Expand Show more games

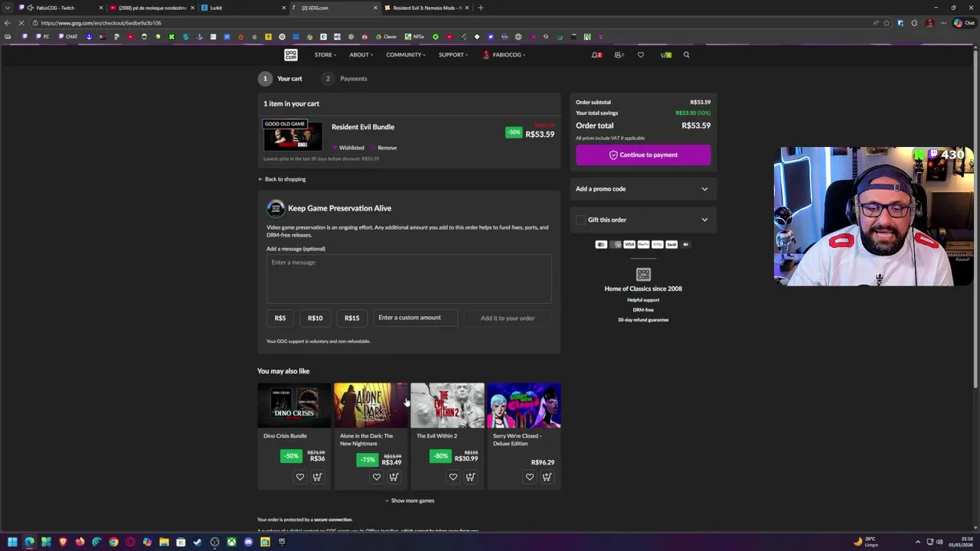pos(409,500)
